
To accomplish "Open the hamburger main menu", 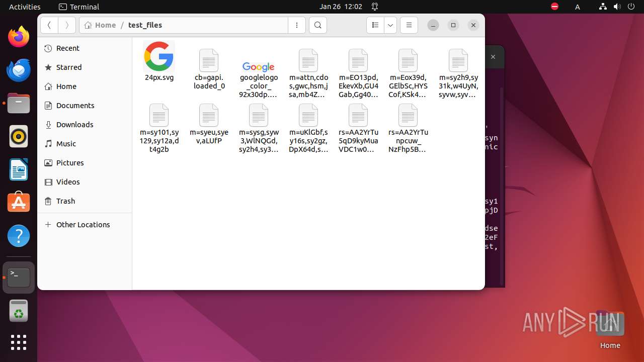I will tap(409, 25).
